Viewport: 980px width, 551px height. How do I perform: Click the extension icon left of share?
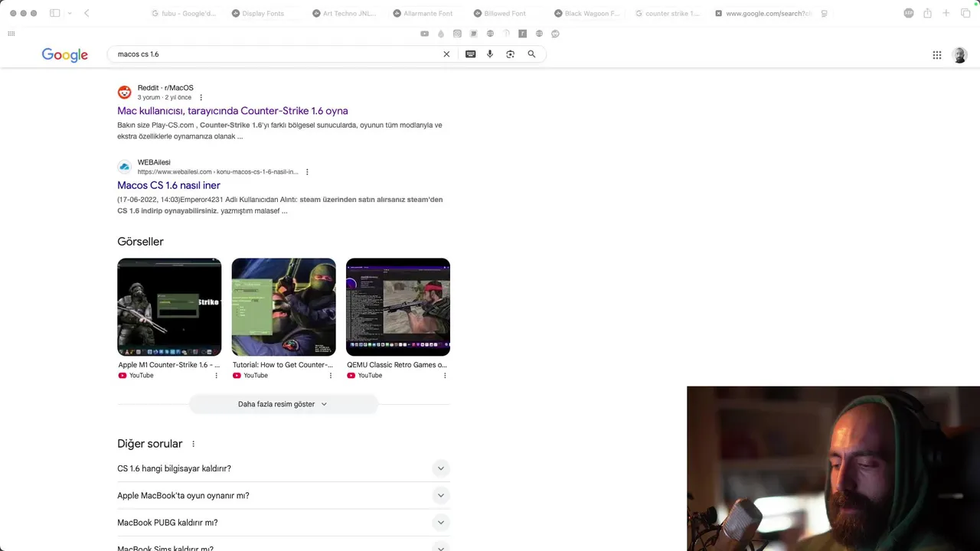[x=909, y=13]
